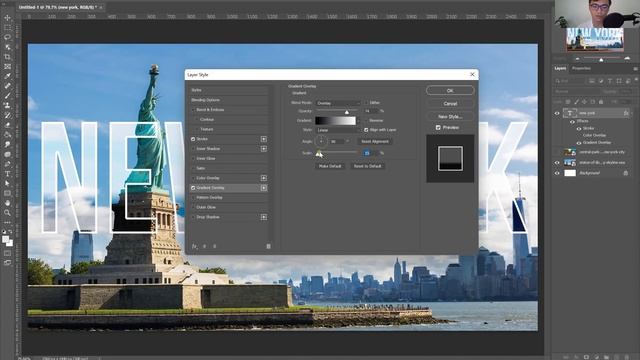Select the Horizontal Type tool
Screen dimensions: 640x360
[7, 174]
